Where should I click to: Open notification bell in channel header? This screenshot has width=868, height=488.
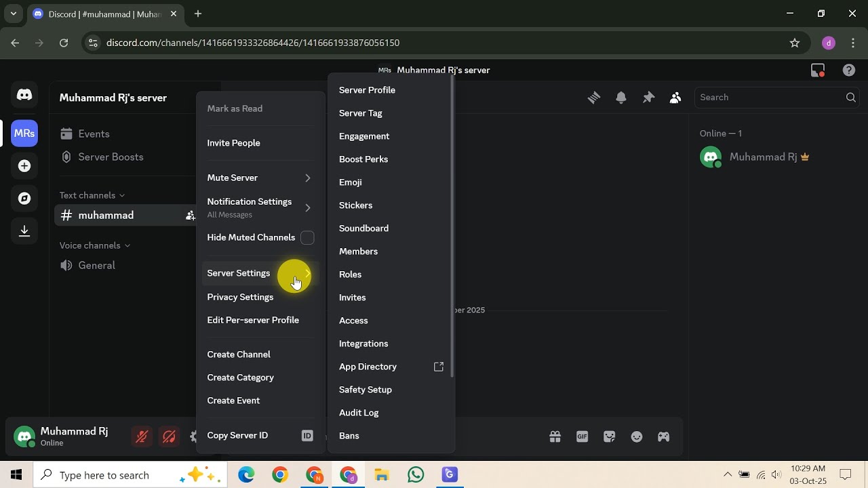[x=621, y=98]
